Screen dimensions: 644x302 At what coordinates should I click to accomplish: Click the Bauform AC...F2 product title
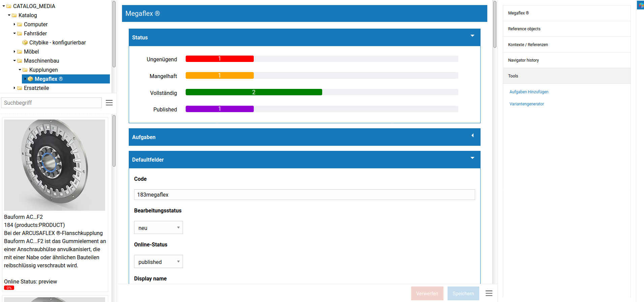[x=23, y=217]
